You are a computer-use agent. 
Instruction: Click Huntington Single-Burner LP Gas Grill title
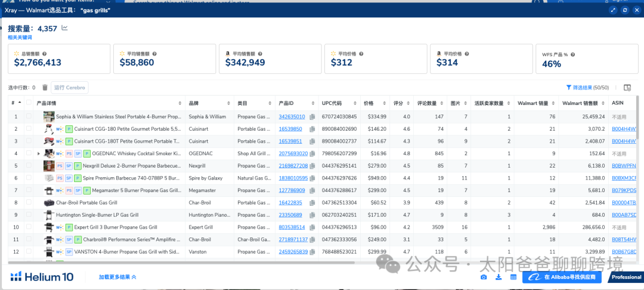pyautogui.click(x=97, y=215)
